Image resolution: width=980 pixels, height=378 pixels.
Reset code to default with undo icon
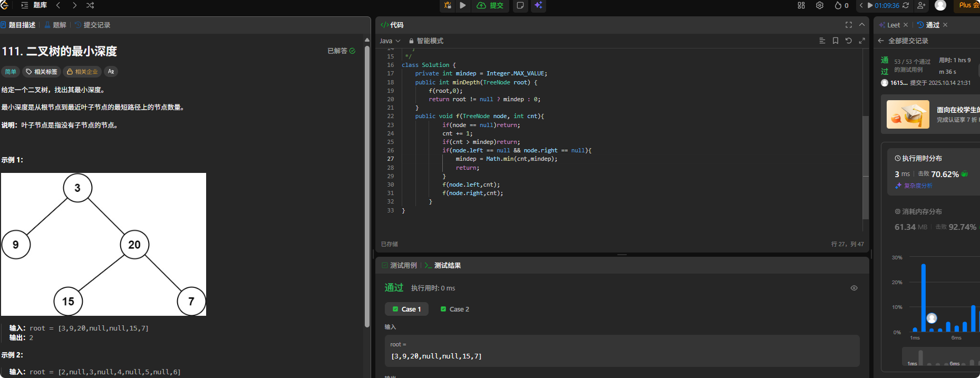pos(848,41)
